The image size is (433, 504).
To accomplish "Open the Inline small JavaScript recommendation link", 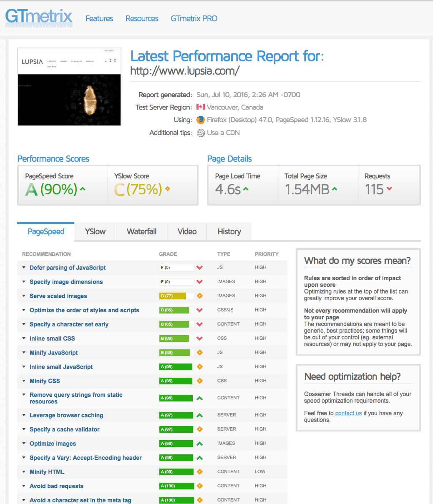I will (61, 367).
